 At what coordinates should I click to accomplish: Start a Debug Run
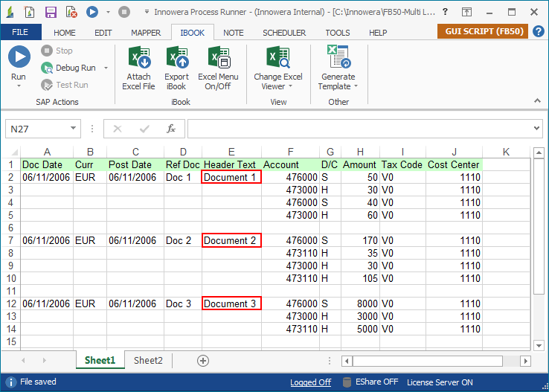(75, 68)
